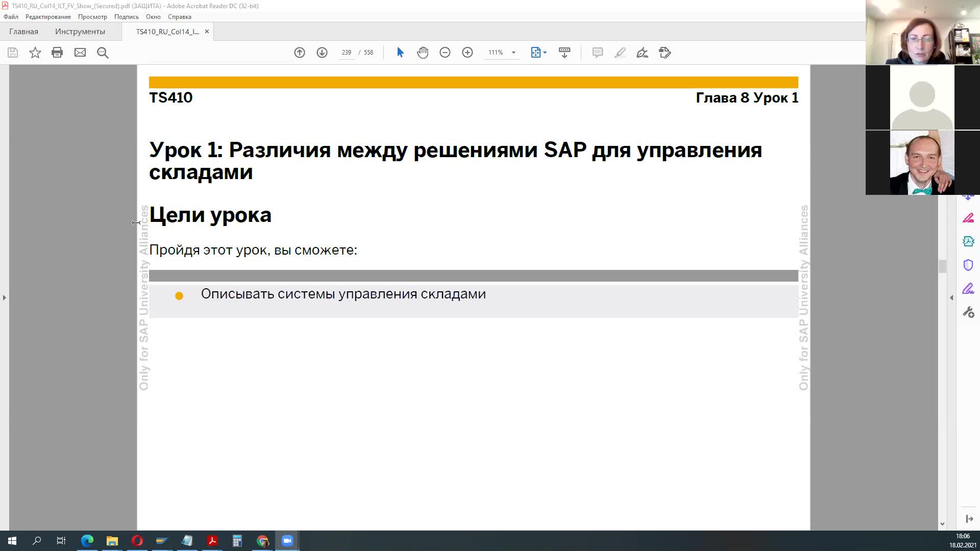Select the Highlight text pen tool
This screenshot has width=980, height=551.
(620, 53)
